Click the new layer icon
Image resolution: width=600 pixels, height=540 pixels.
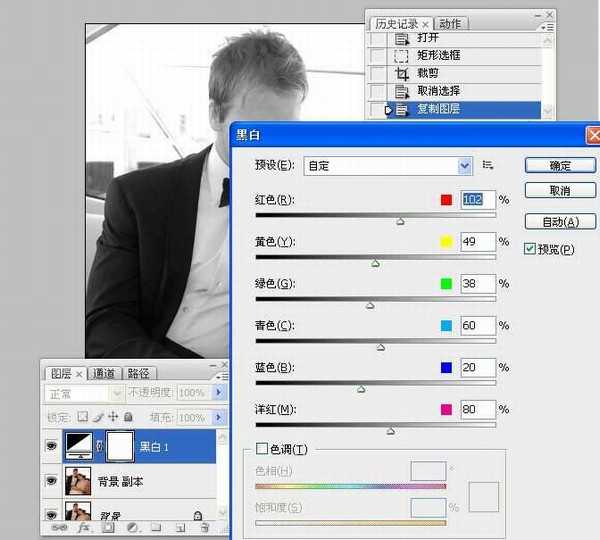point(179,527)
